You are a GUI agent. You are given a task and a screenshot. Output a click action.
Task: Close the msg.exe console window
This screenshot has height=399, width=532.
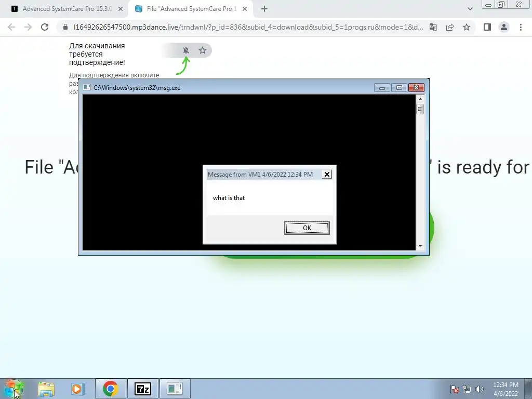[x=416, y=88]
